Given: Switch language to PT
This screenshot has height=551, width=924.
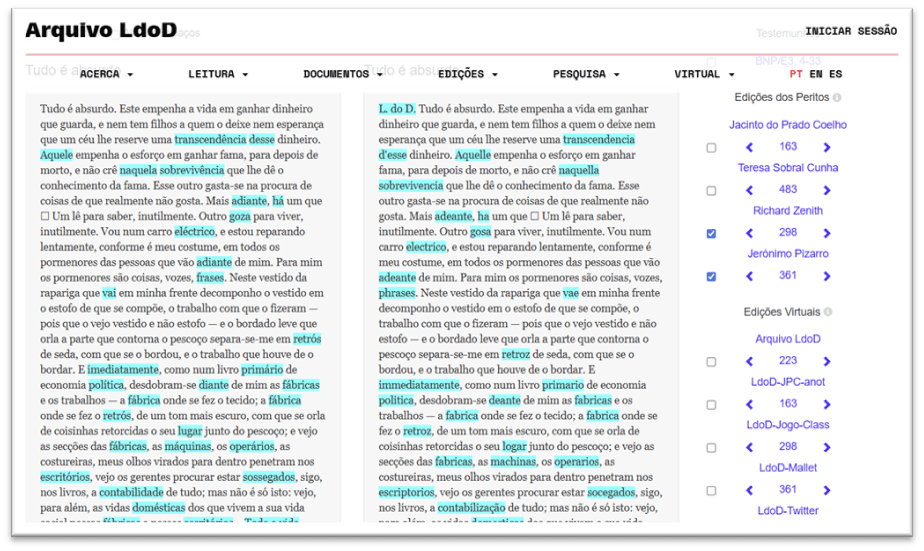Looking at the screenshot, I should coord(796,74).
